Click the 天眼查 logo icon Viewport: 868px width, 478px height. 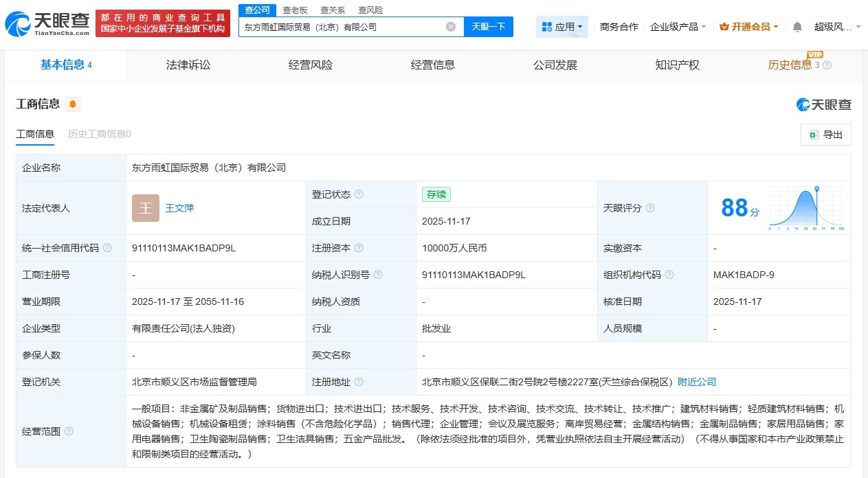click(21, 23)
